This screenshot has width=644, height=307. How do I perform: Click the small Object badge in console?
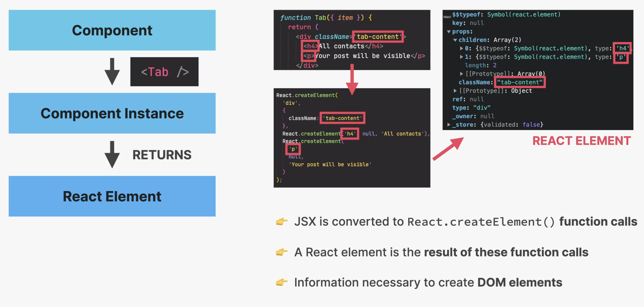(447, 17)
